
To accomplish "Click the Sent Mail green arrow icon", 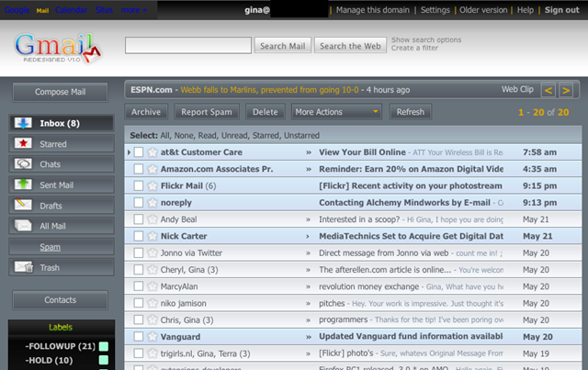I will (23, 184).
